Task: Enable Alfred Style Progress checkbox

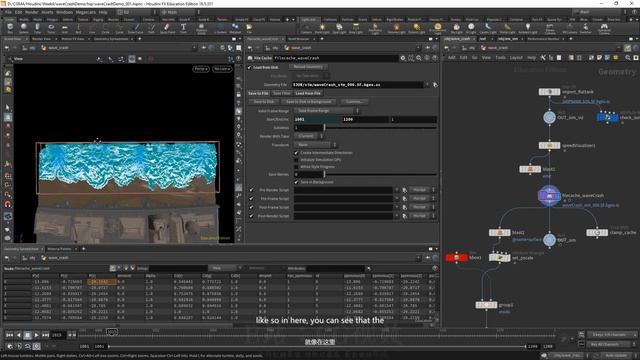Action: point(296,167)
